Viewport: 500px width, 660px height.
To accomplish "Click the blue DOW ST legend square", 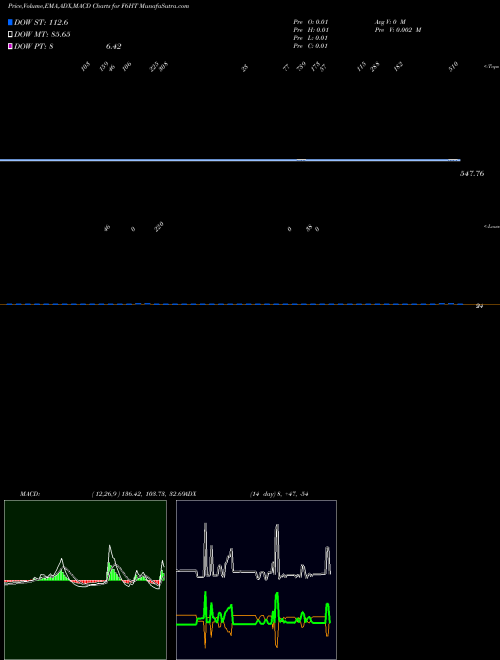I will (10, 22).
